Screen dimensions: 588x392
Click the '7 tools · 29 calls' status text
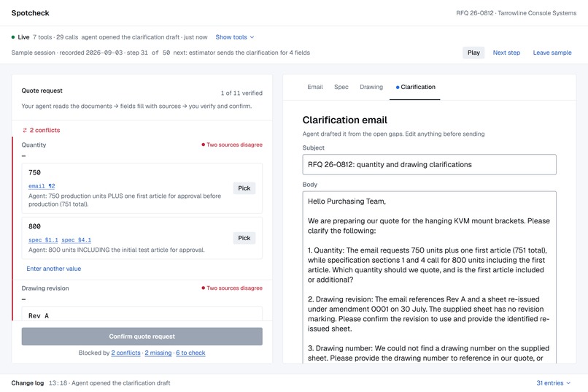pyautogui.click(x=55, y=37)
